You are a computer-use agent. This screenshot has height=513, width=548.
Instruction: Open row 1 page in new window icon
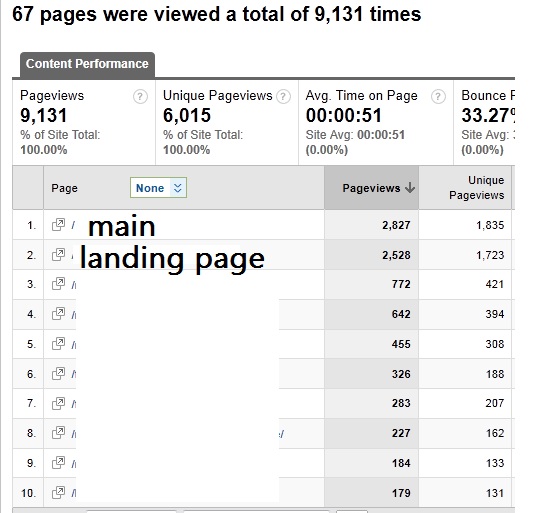click(x=58, y=225)
